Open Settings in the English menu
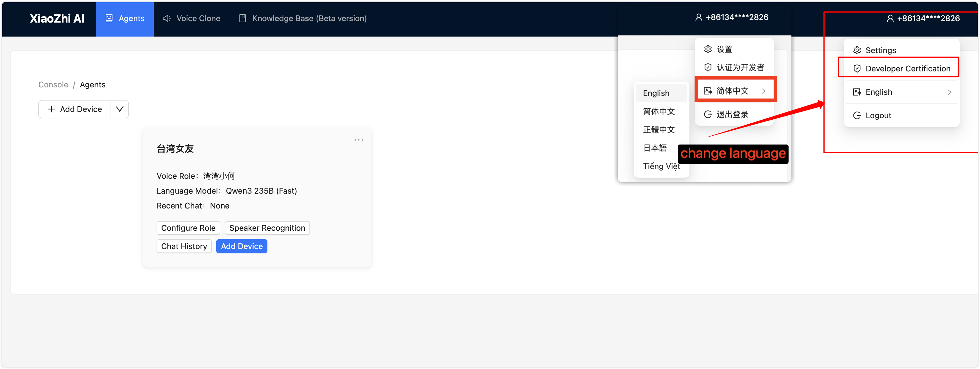 click(x=901, y=50)
